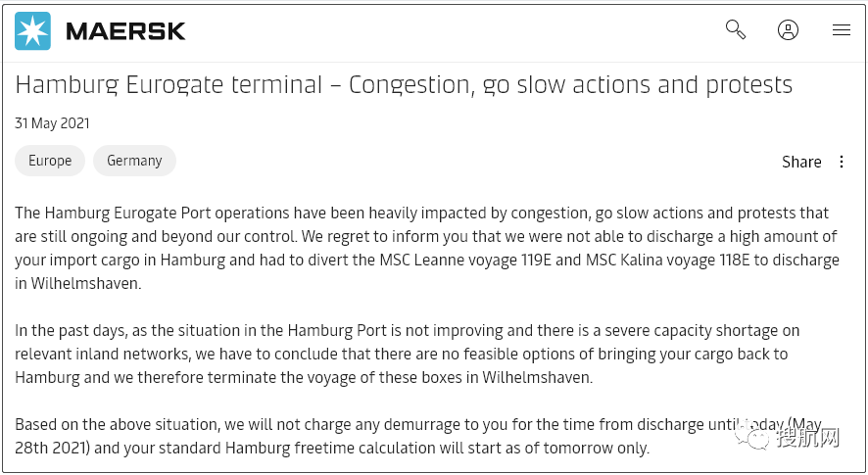This screenshot has width=868, height=475.
Task: Click the Share label
Action: [801, 162]
